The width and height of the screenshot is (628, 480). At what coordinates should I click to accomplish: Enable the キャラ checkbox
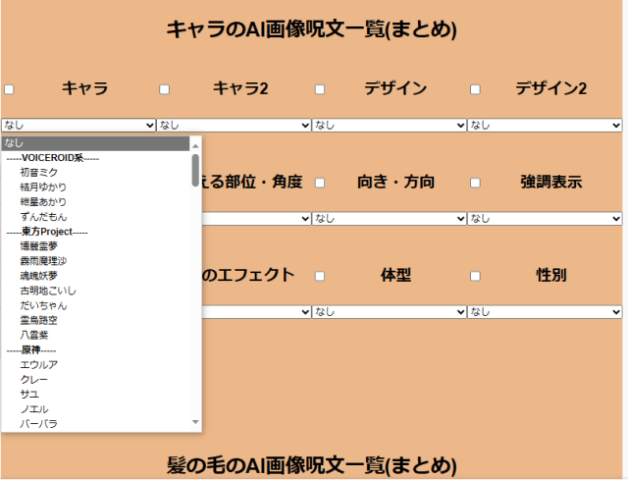tap(9, 89)
